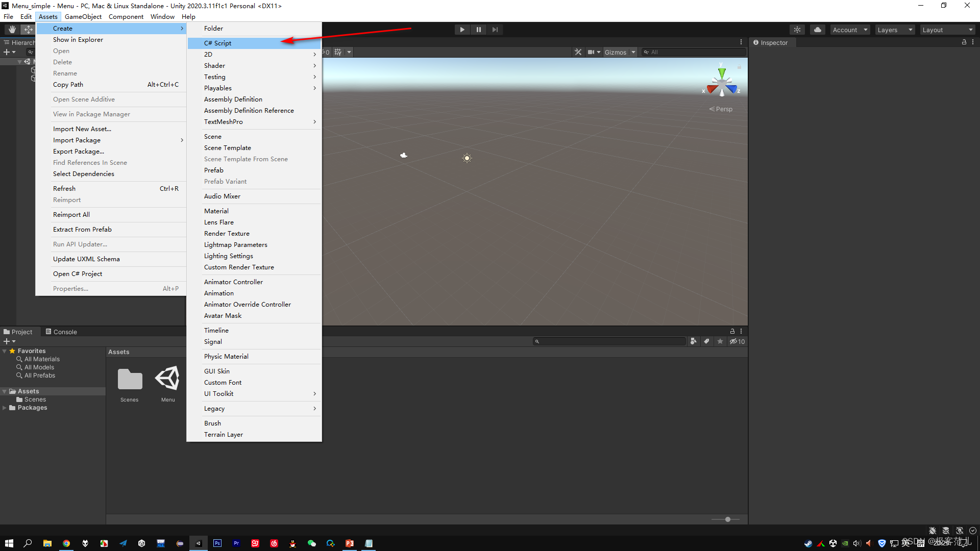Choose C# Script from Create submenu
The height and width of the screenshot is (551, 980).
(254, 43)
